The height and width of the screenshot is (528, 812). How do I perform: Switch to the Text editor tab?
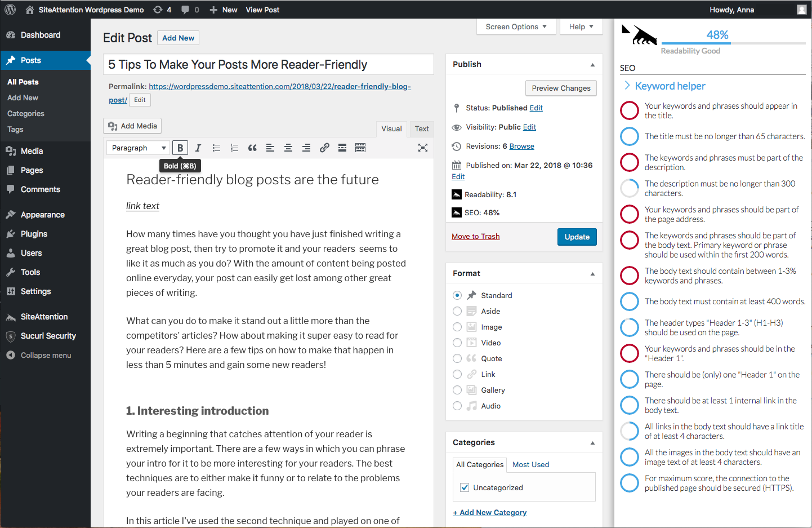(422, 128)
